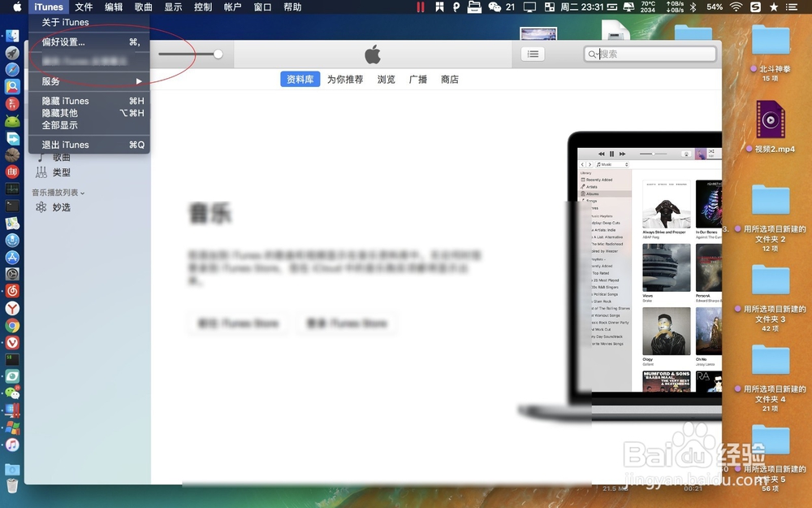The width and height of the screenshot is (812, 508).
Task: Open the 窗口 menu
Action: pyautogui.click(x=262, y=7)
